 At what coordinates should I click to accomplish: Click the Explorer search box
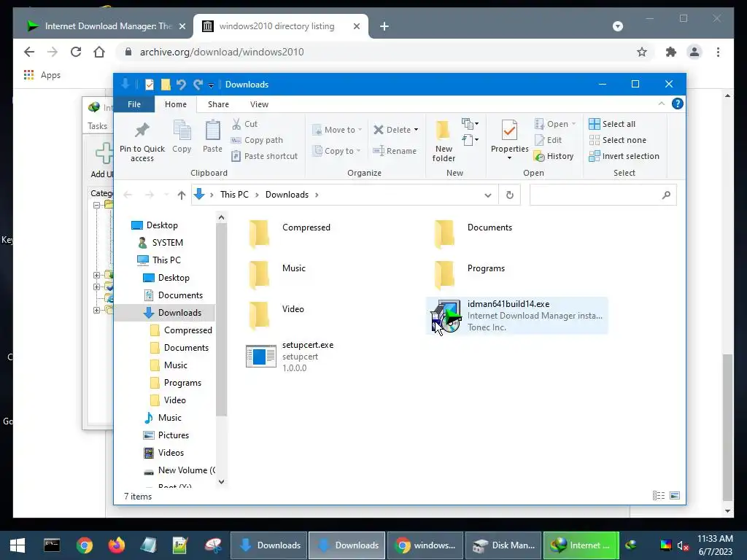(x=603, y=195)
